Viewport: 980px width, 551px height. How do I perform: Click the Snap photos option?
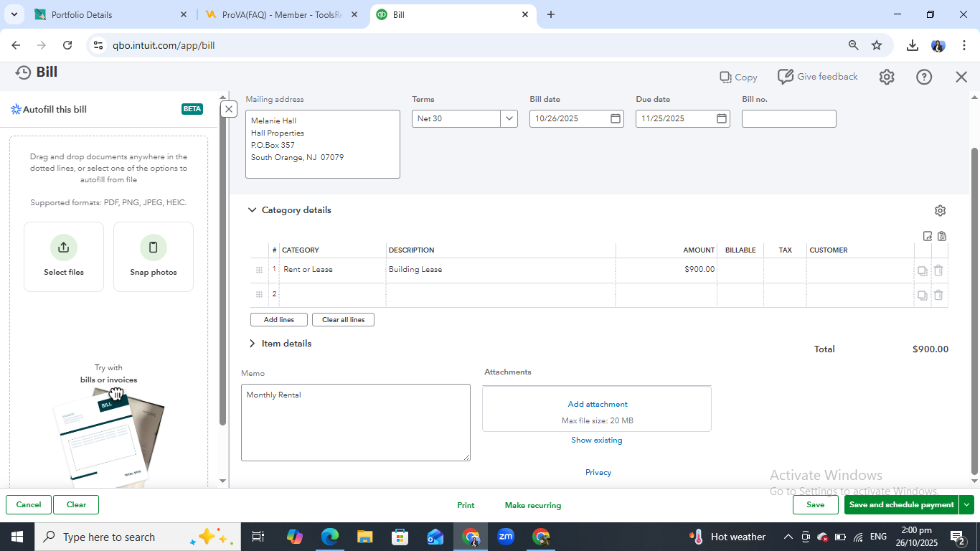click(154, 256)
